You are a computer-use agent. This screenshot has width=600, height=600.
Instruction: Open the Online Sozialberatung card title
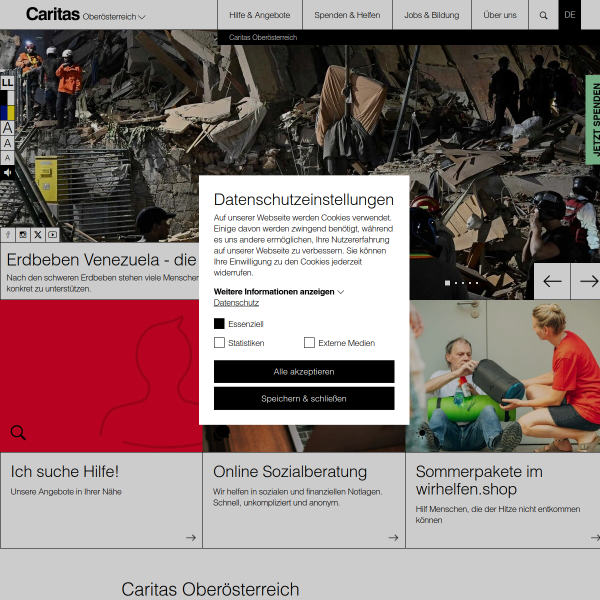tap(290, 472)
